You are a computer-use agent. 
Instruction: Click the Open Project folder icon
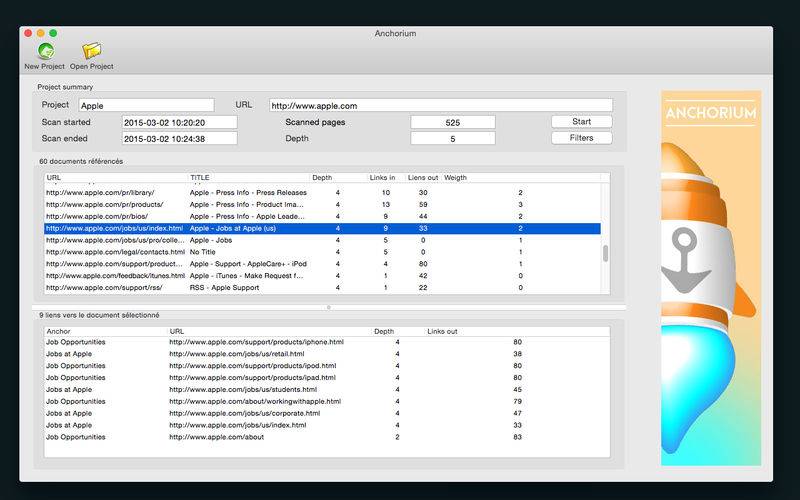[x=92, y=51]
